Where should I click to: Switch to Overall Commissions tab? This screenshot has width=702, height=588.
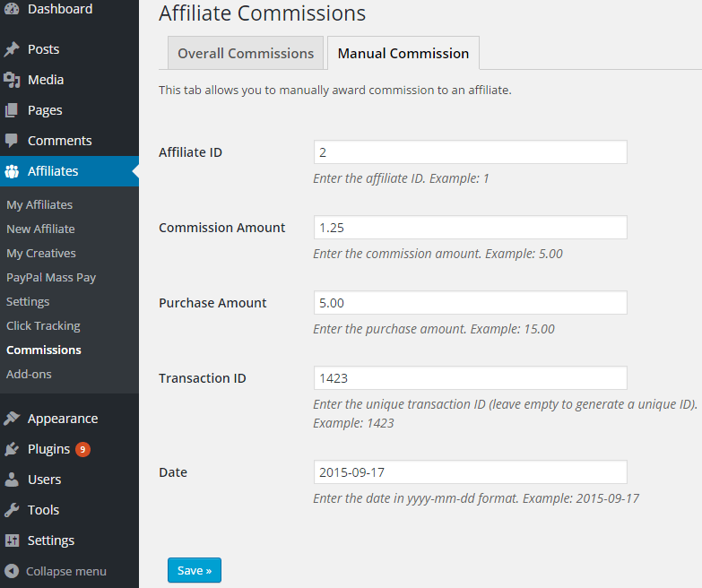pos(246,53)
